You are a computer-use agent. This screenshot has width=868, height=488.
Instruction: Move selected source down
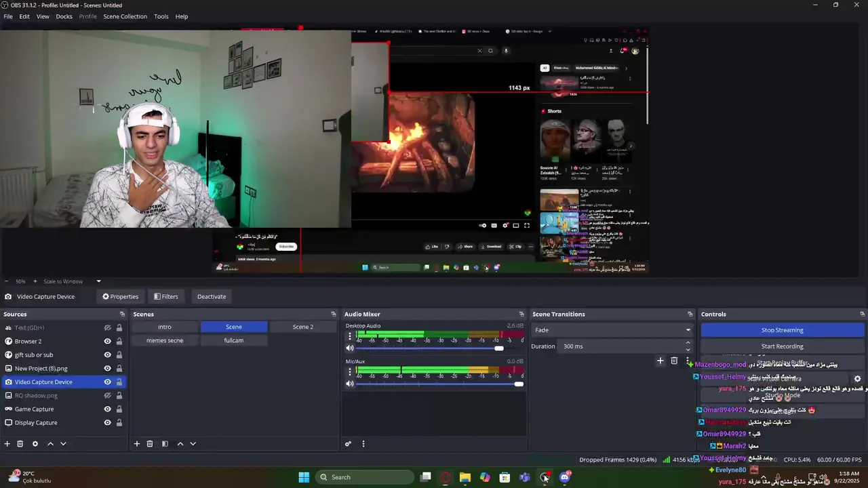click(63, 444)
